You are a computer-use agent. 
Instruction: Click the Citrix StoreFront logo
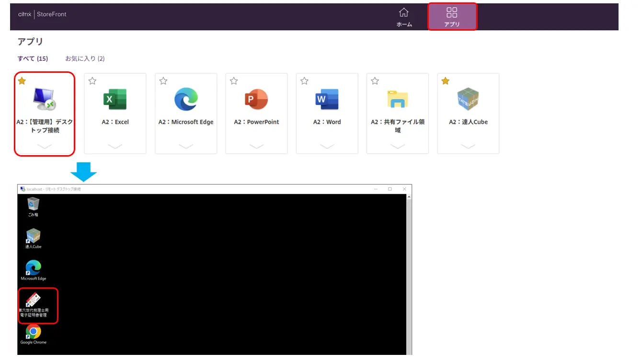42,14
